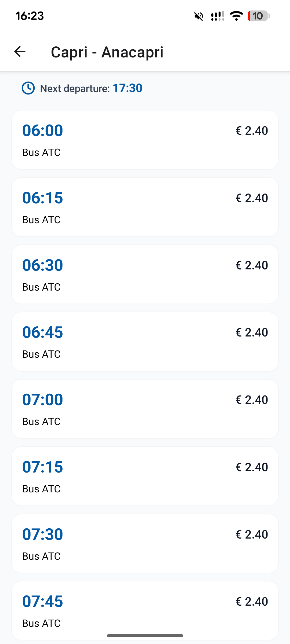The width and height of the screenshot is (290, 644).
Task: Tap the mobile signal strength icon
Action: (218, 16)
